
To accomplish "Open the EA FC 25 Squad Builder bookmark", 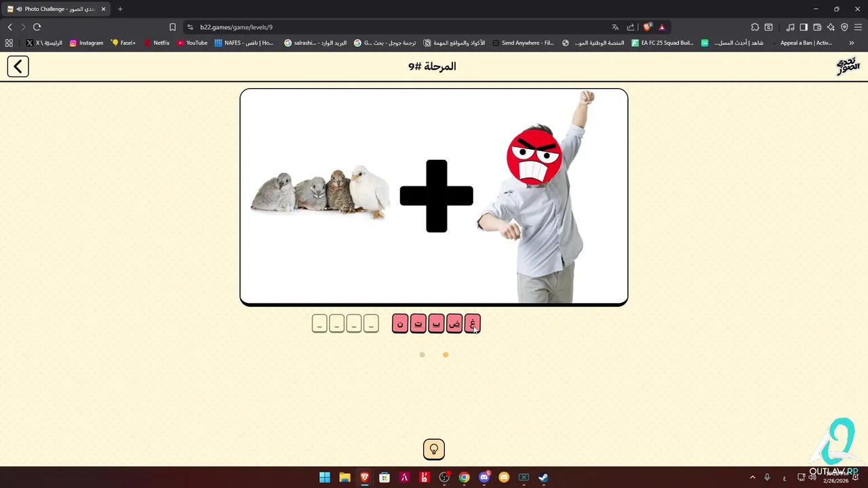I will pyautogui.click(x=663, y=43).
